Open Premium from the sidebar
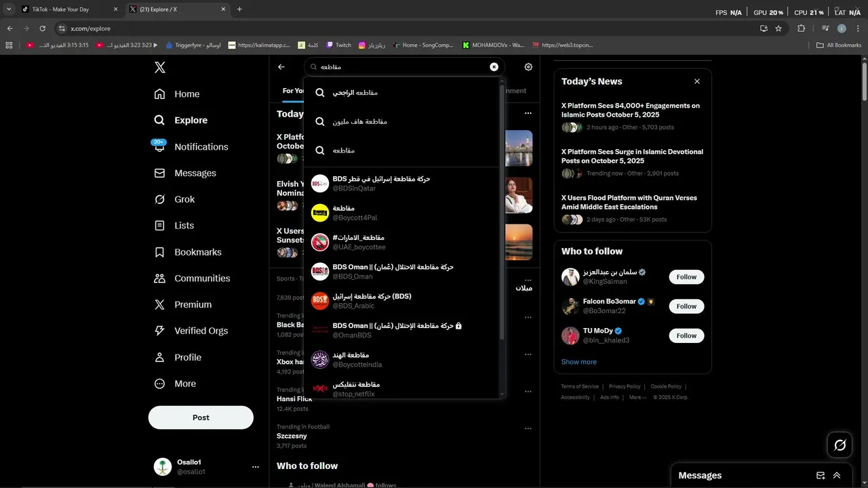This screenshot has height=488, width=868. click(x=183, y=305)
